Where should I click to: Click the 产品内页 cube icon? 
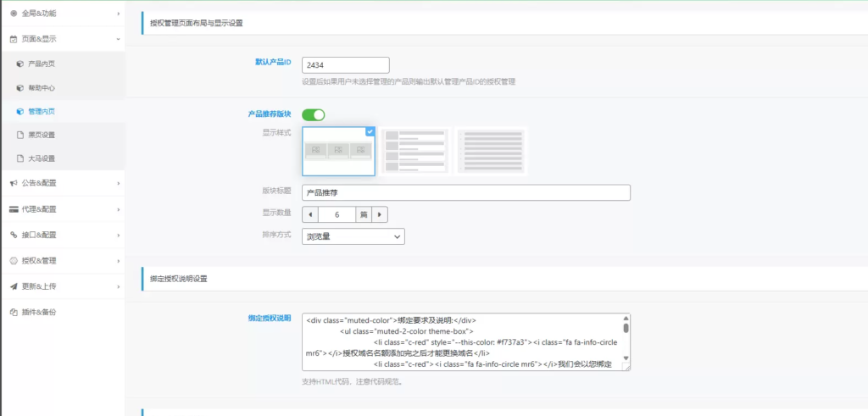pos(20,64)
